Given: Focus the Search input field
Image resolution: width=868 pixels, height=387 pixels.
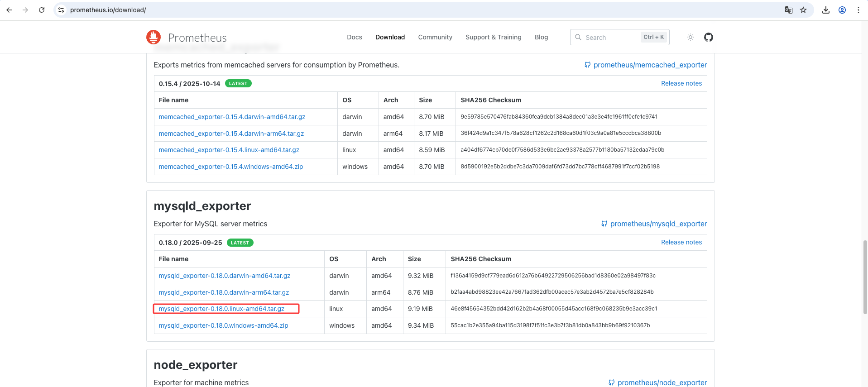Looking at the screenshot, I should pyautogui.click(x=619, y=37).
